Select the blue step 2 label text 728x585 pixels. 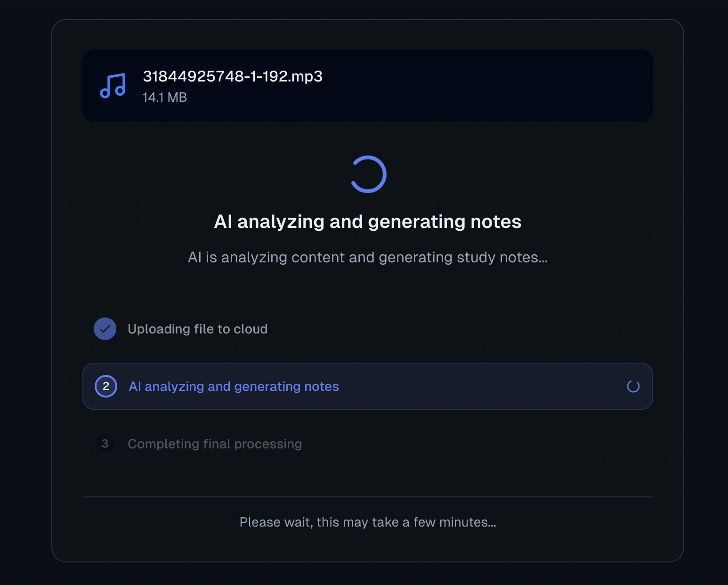point(234,387)
